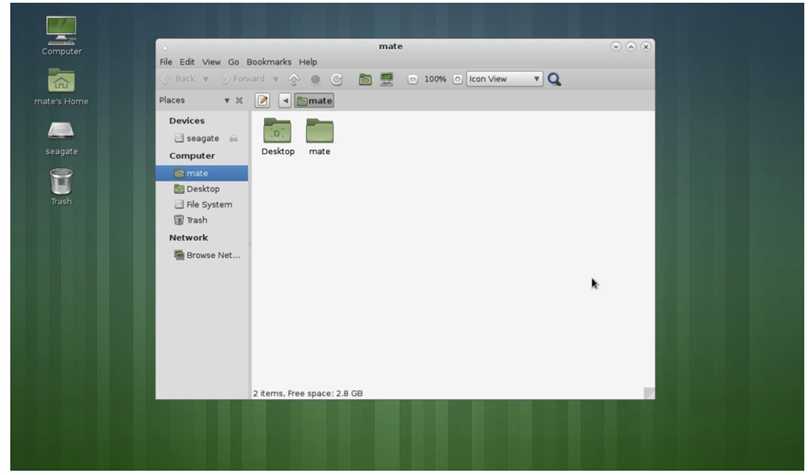Click the 100% zoom level label

tap(435, 79)
